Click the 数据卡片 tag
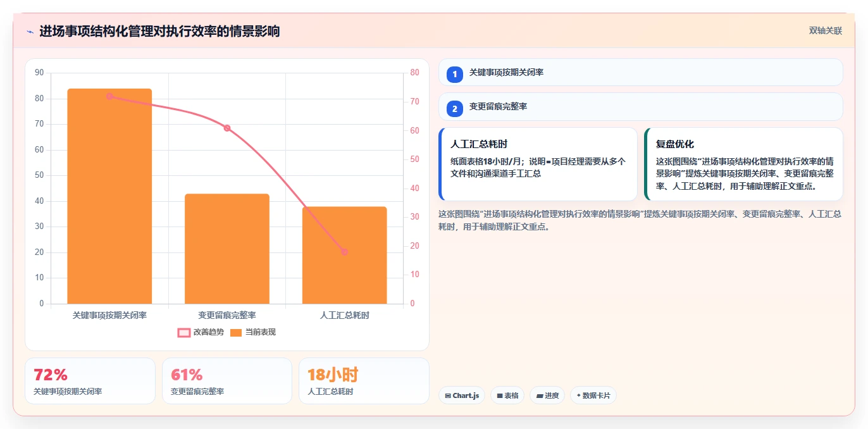868x429 pixels. [x=593, y=395]
